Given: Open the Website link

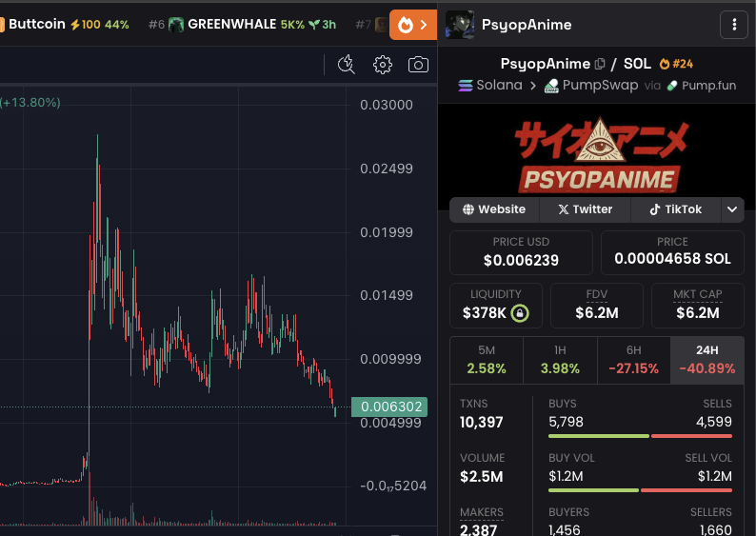Looking at the screenshot, I should [494, 209].
